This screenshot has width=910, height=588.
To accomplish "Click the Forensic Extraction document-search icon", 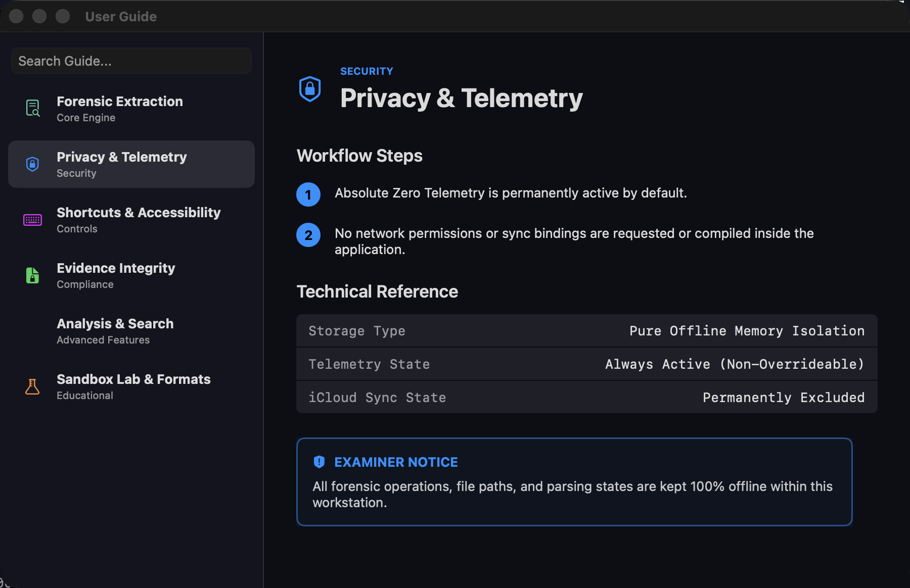I will [x=33, y=108].
